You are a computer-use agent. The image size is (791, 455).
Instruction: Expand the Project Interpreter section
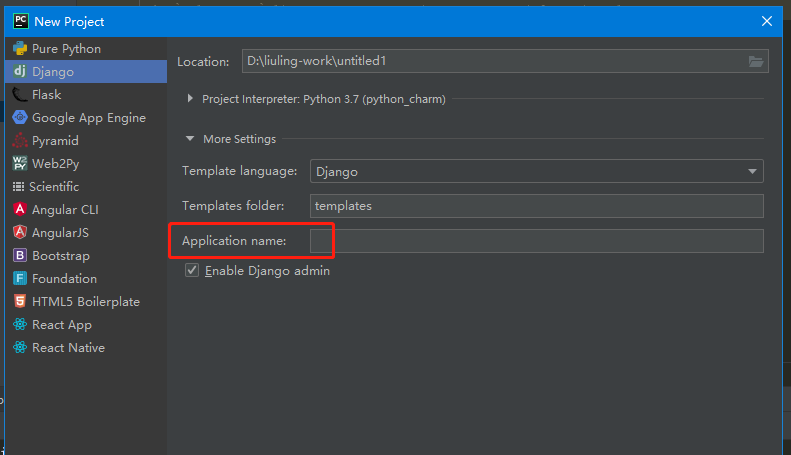[191, 99]
